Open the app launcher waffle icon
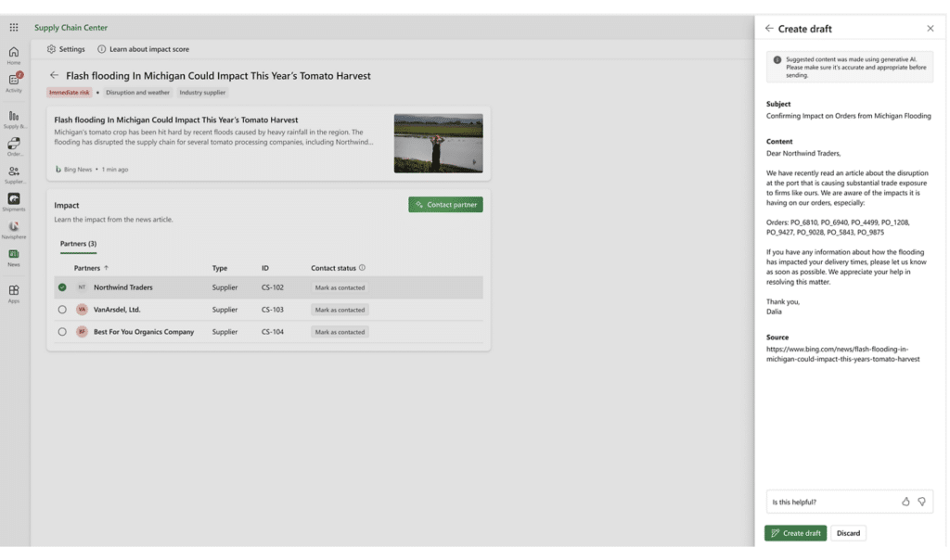Screen dimensions: 950x560 (14, 28)
